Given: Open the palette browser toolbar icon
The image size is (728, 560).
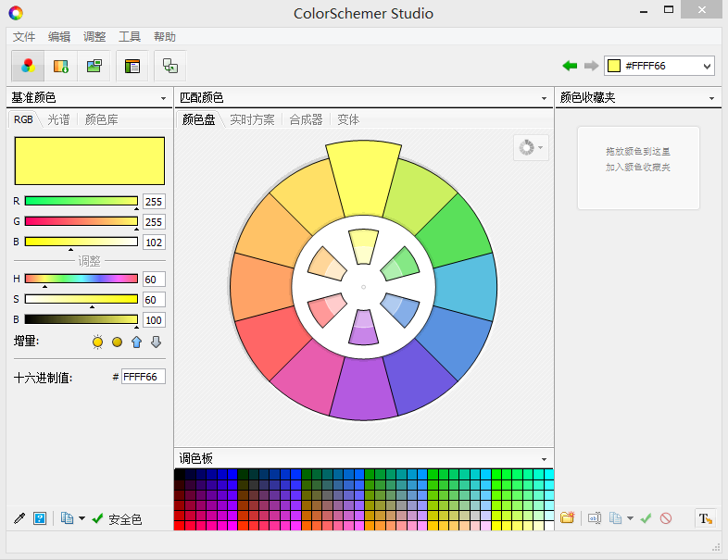Looking at the screenshot, I should click(x=61, y=66).
